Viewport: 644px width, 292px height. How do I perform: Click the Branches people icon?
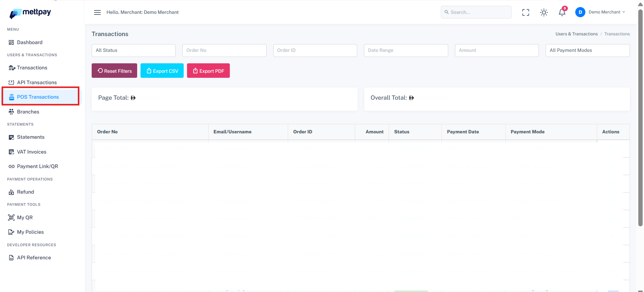[x=11, y=112]
